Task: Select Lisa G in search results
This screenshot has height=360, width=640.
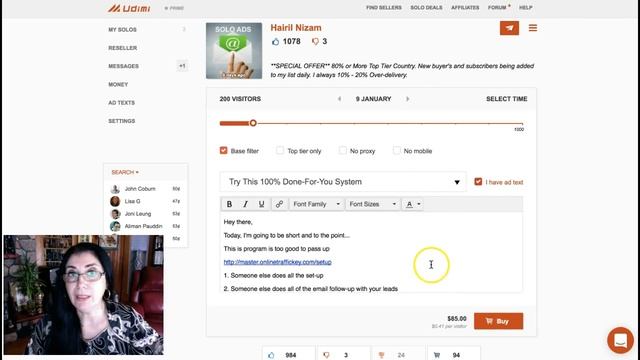Action: point(132,201)
